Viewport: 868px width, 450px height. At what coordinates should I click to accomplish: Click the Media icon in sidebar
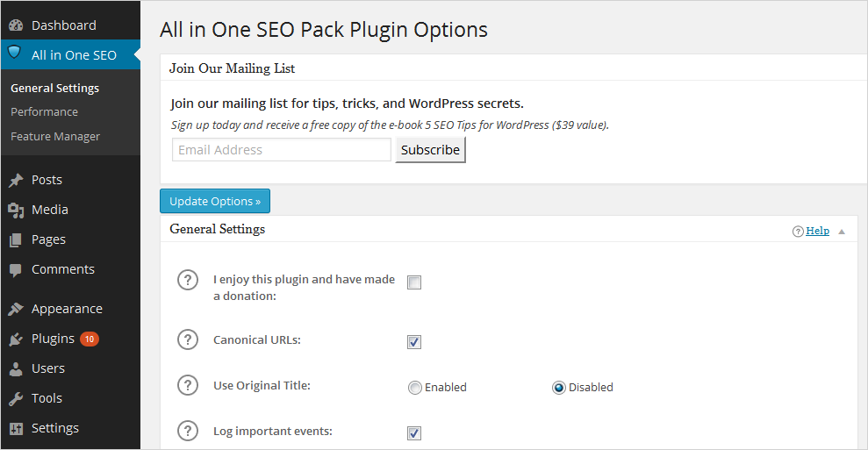(x=15, y=210)
